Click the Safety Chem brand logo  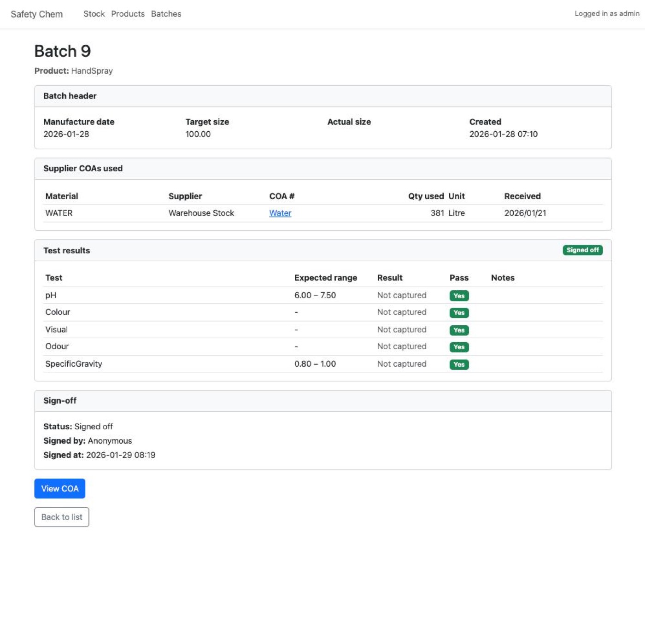[x=36, y=14]
